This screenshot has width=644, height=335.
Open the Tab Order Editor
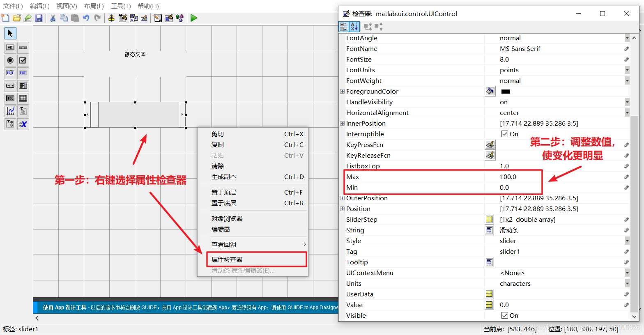pyautogui.click(x=133, y=18)
